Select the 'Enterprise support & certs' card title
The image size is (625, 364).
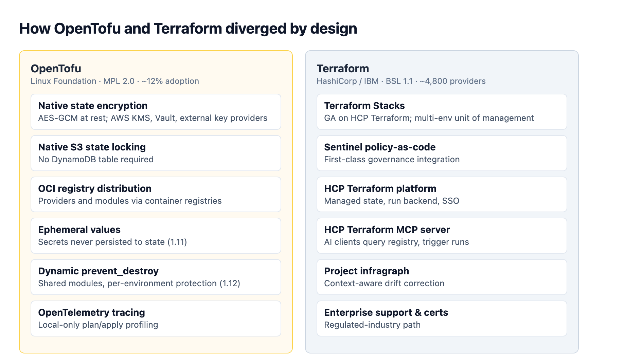(x=386, y=312)
